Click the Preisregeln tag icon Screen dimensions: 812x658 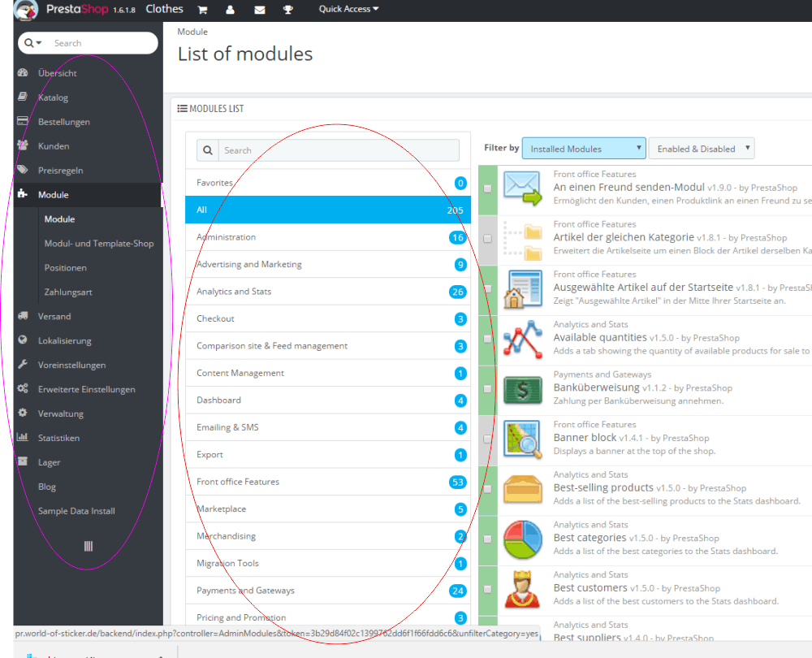[x=23, y=170]
